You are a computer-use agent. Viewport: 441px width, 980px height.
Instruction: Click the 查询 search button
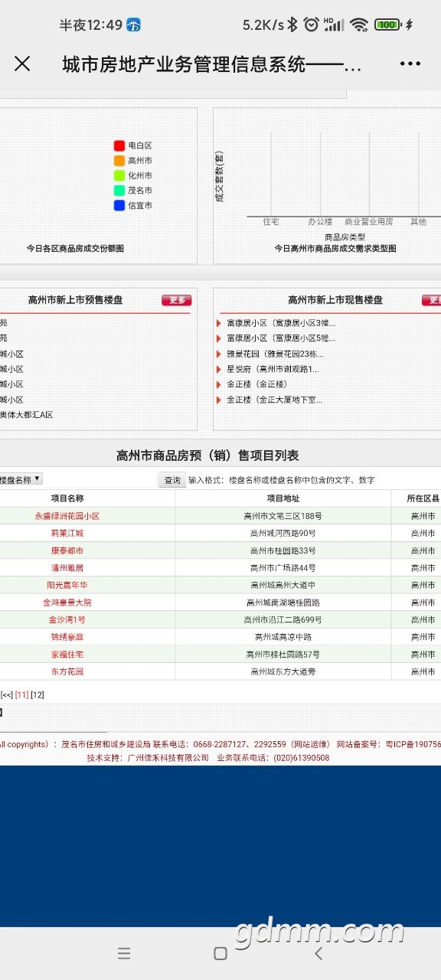172,480
